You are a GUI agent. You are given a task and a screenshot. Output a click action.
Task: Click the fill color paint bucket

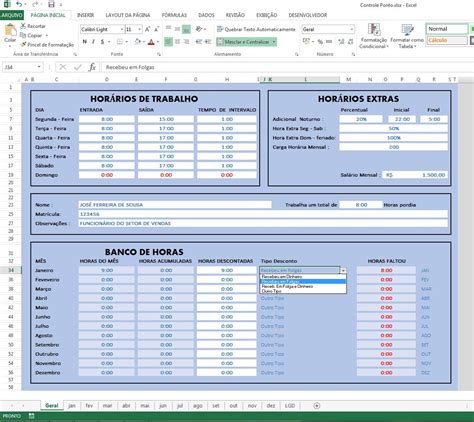pos(137,42)
